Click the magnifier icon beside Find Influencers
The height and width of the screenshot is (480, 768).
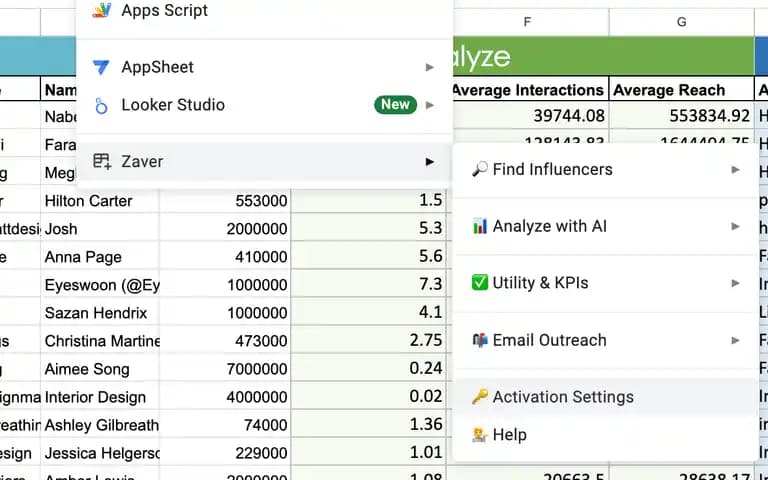tap(480, 169)
